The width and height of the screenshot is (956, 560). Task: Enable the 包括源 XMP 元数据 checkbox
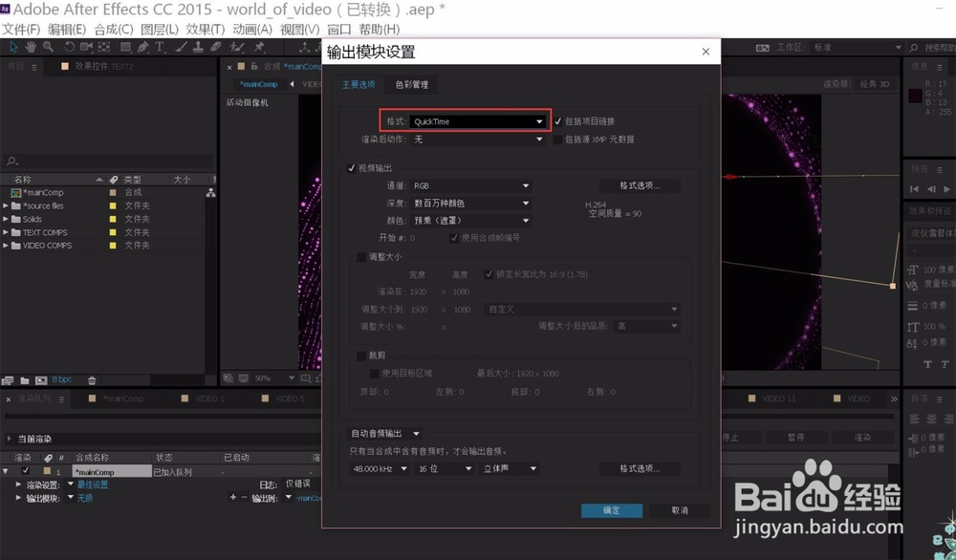557,140
